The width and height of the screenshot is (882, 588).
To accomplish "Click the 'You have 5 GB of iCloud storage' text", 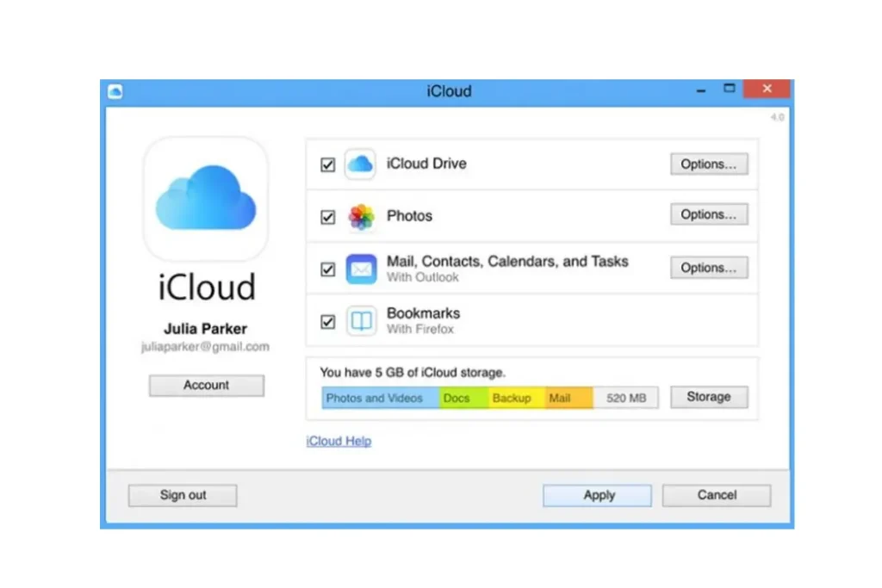I will [413, 373].
